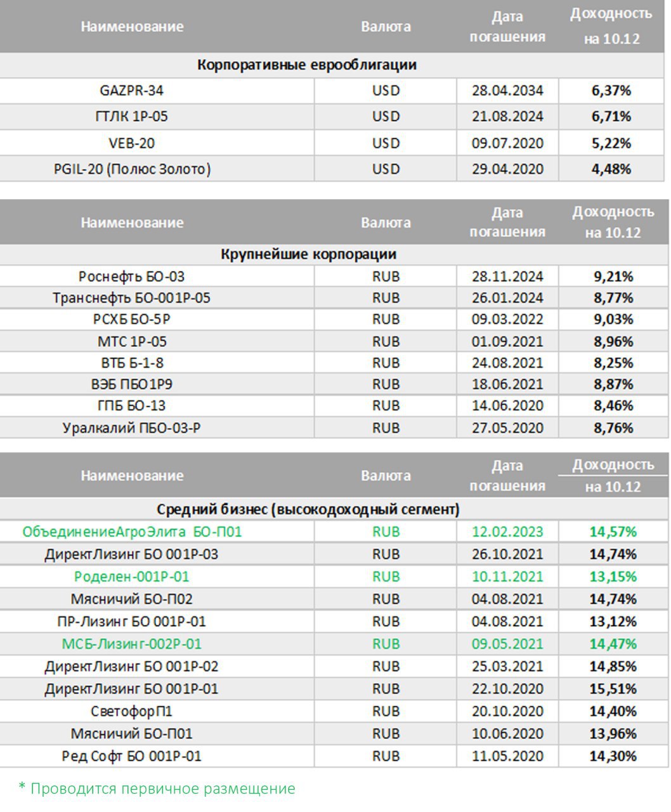Click the Роснефть БО-03 bond name
This screenshot has height=812, width=671.
click(x=132, y=277)
